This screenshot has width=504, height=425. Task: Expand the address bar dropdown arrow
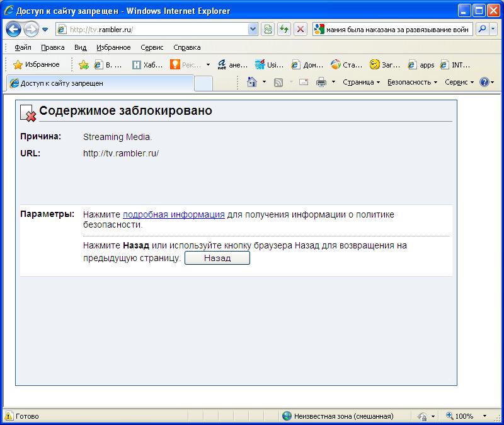tap(253, 29)
